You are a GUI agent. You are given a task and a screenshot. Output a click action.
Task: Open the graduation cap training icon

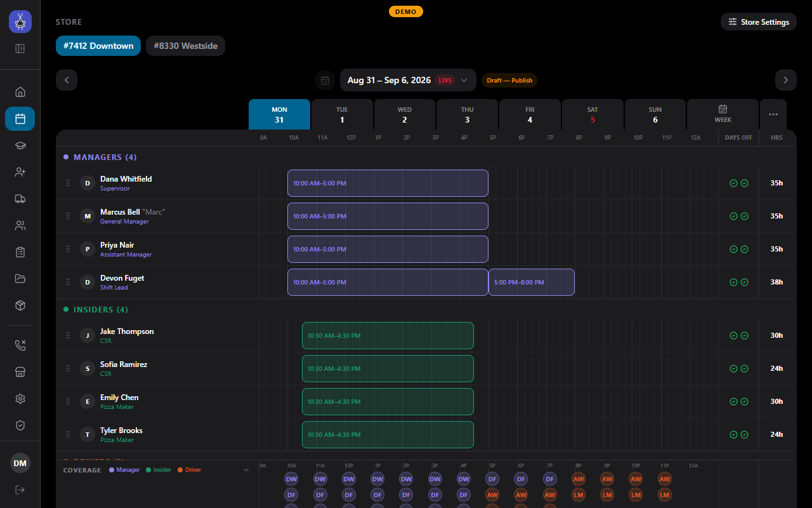(x=20, y=145)
